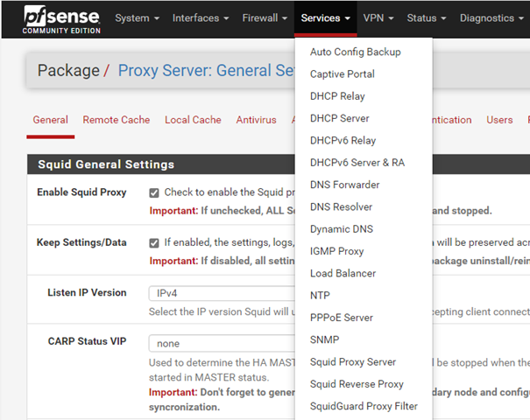Screen dimensions: 530x420
Task: Open NTP service settings
Action: (x=320, y=296)
